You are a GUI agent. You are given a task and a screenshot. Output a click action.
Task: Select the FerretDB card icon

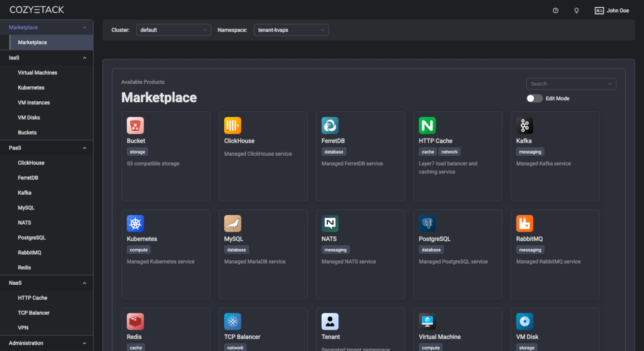[330, 126]
